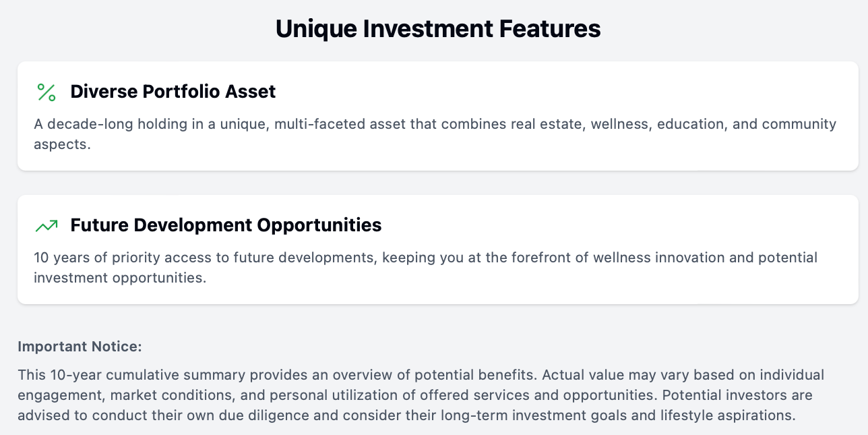Select the Unique Investment Features heading
The width and height of the screenshot is (868, 435).
point(438,29)
